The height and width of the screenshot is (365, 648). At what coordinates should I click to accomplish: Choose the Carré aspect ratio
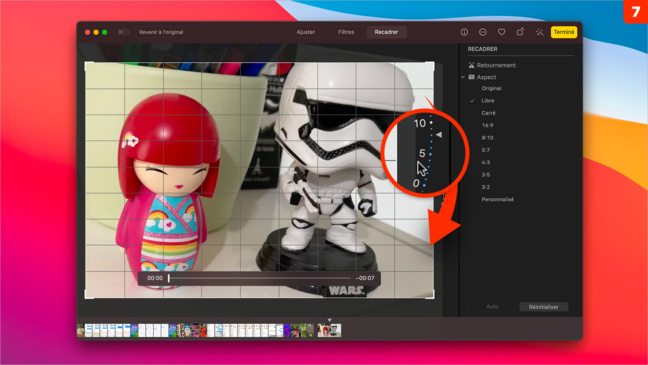(x=488, y=113)
